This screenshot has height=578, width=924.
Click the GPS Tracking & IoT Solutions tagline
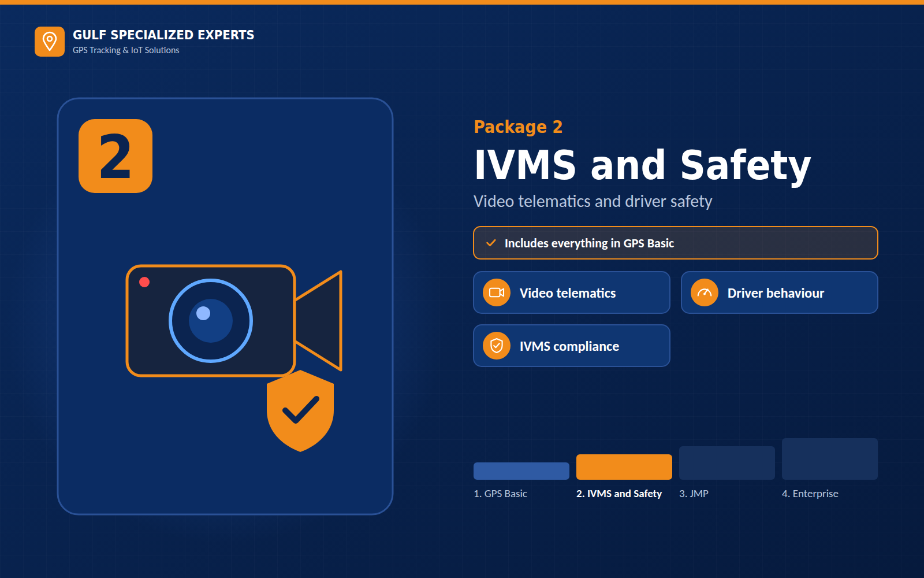126,50
